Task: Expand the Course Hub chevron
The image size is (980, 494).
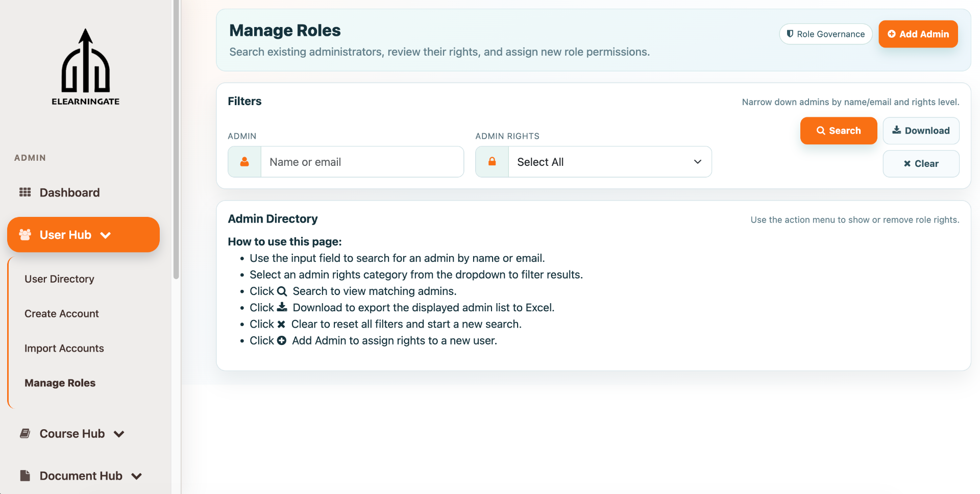Action: click(x=119, y=434)
